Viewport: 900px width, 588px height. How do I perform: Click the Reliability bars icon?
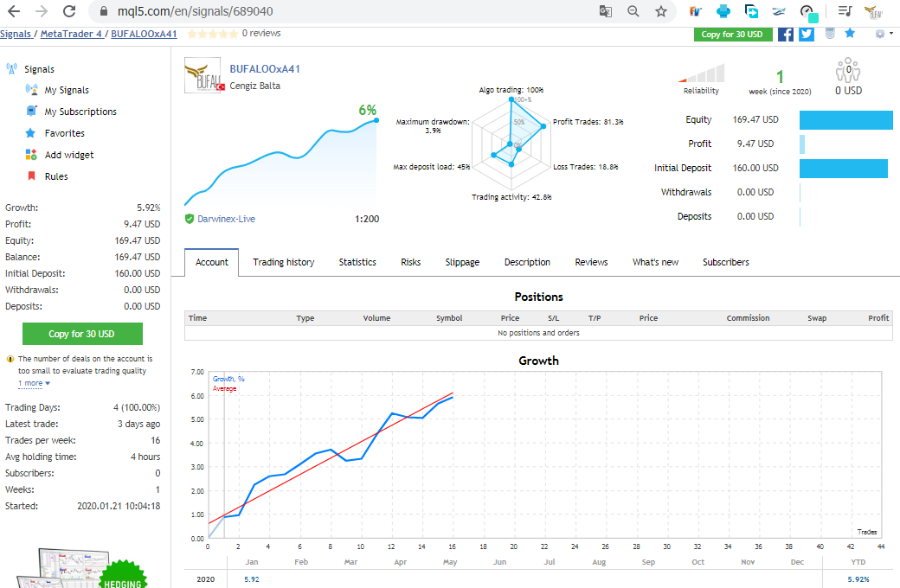click(x=701, y=73)
